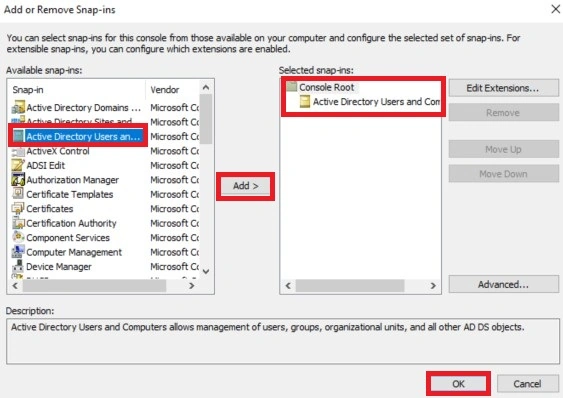Click the available list scroll down arrow
Viewport: 563px width, 398px height.
[x=206, y=271]
